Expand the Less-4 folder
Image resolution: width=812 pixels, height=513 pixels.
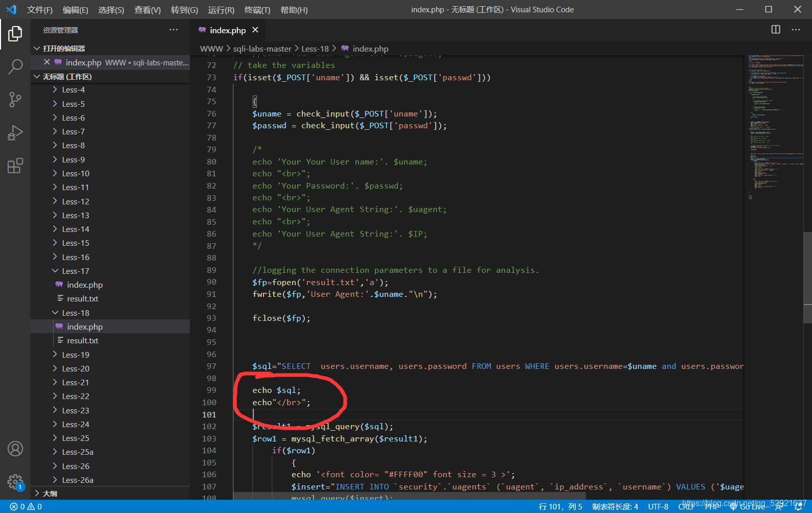coord(110,90)
